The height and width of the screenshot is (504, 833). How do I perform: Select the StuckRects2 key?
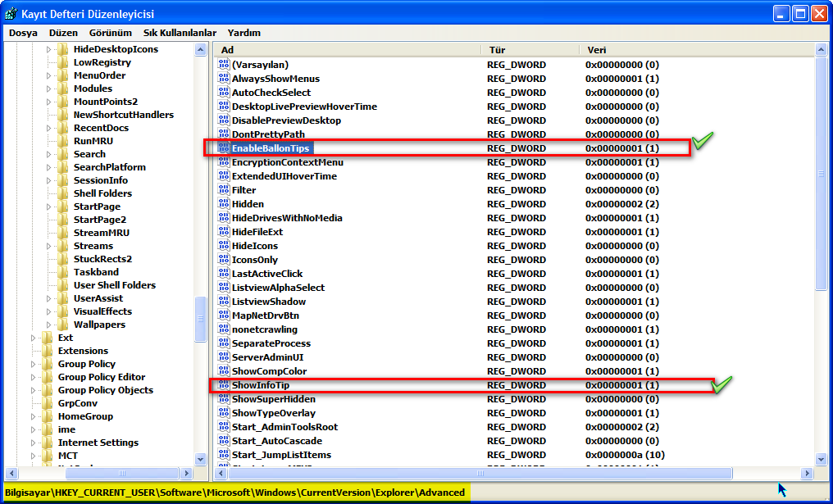[102, 259]
